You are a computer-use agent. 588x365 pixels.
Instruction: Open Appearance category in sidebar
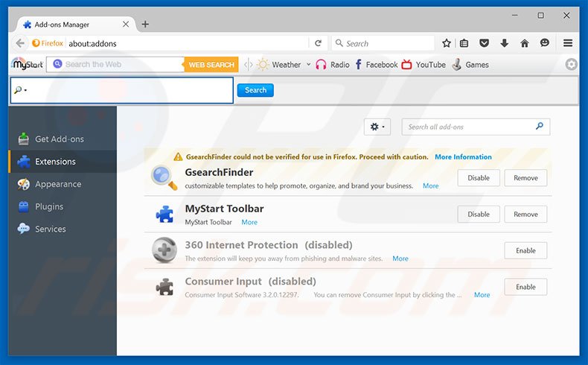pos(63,184)
